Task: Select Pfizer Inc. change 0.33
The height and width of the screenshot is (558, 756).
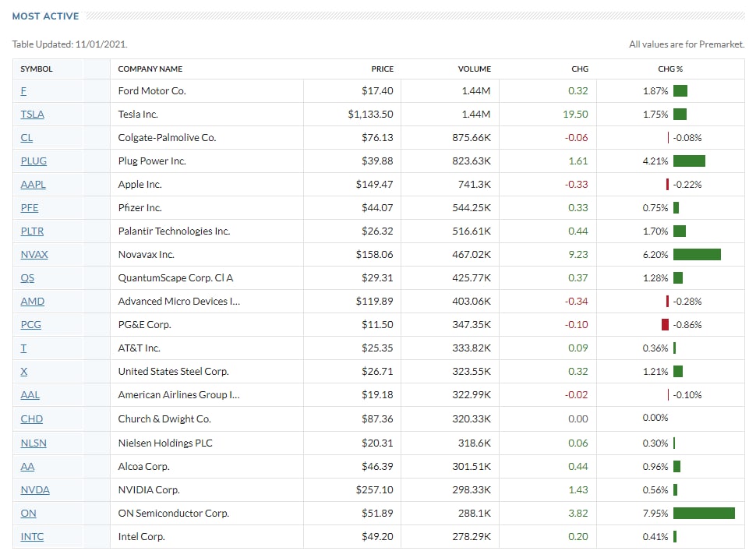Action: pyautogui.click(x=578, y=208)
